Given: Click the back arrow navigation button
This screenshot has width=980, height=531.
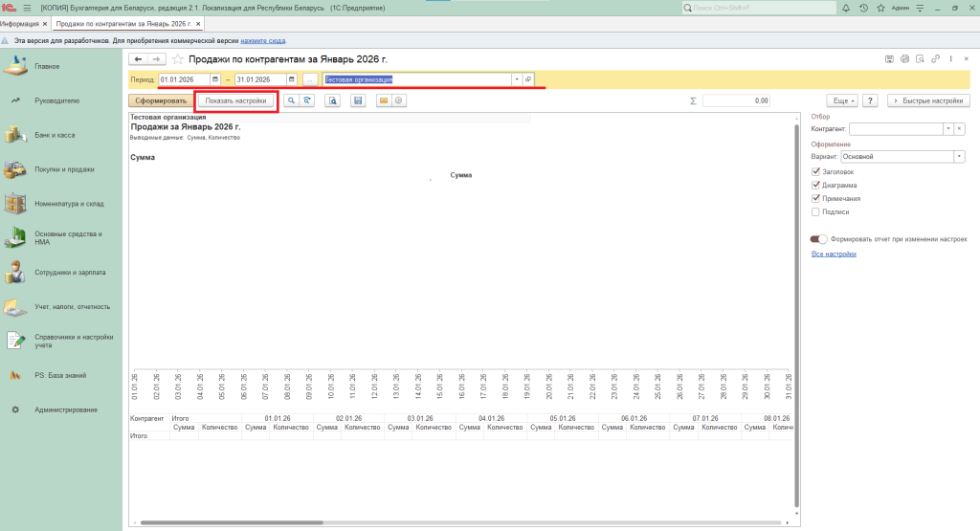Looking at the screenshot, I should 139,59.
